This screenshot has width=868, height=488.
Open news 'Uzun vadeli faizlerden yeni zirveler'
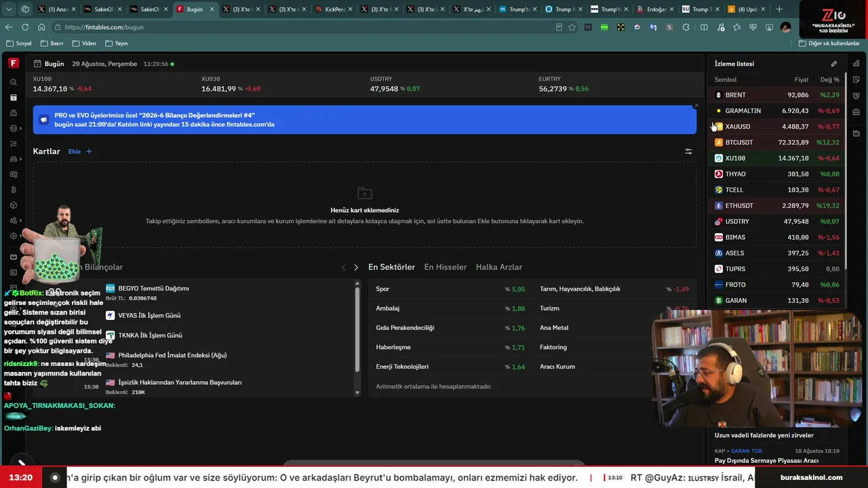(764, 435)
